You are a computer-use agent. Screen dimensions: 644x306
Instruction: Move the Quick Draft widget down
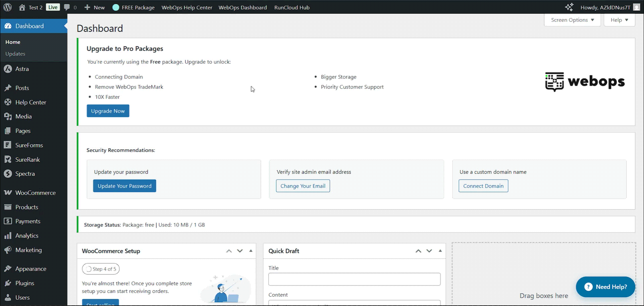[429, 251]
